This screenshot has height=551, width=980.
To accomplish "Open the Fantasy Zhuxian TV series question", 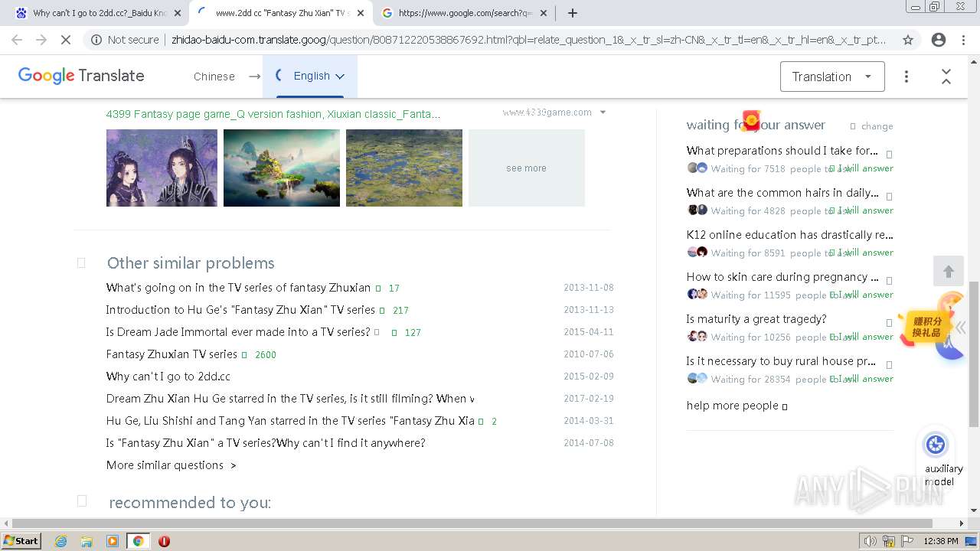I will (171, 354).
